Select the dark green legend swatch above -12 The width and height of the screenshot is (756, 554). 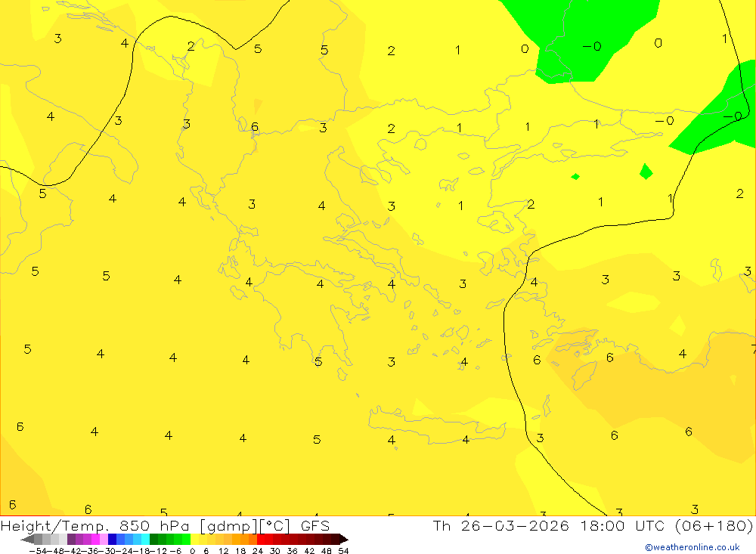click(153, 539)
